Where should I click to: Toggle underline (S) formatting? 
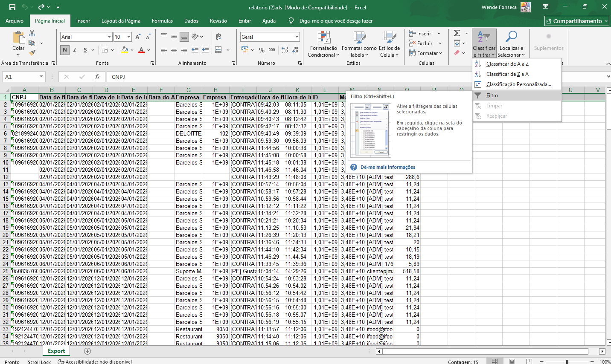coord(85,50)
